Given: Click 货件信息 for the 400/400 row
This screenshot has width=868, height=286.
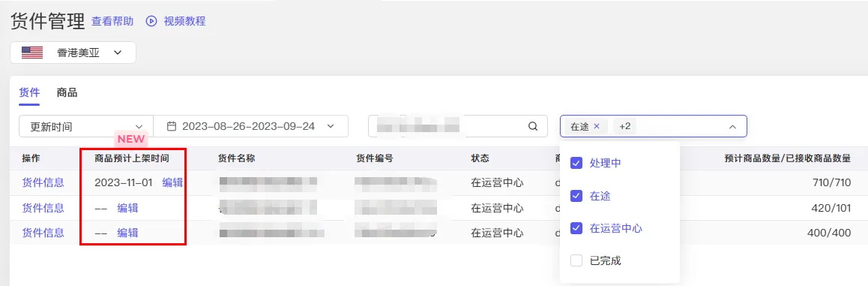Looking at the screenshot, I should [43, 233].
